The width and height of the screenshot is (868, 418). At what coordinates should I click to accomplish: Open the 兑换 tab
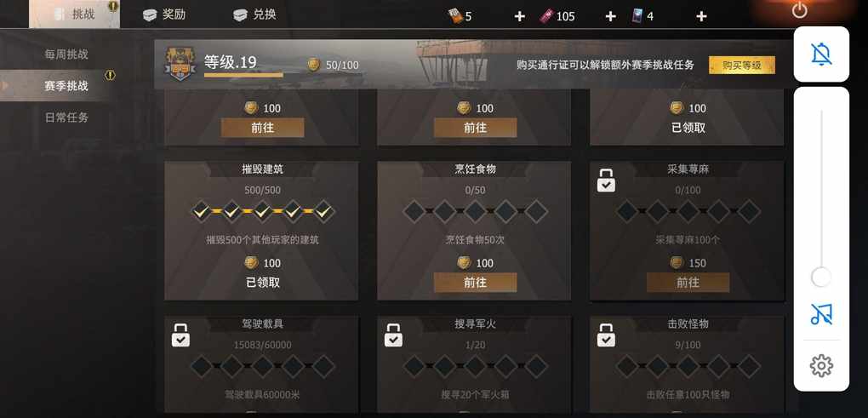(254, 14)
